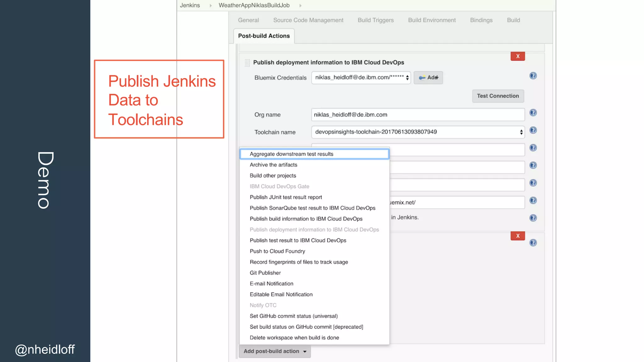Select Publish JUnit test result report
The height and width of the screenshot is (362, 644).
[314, 197]
